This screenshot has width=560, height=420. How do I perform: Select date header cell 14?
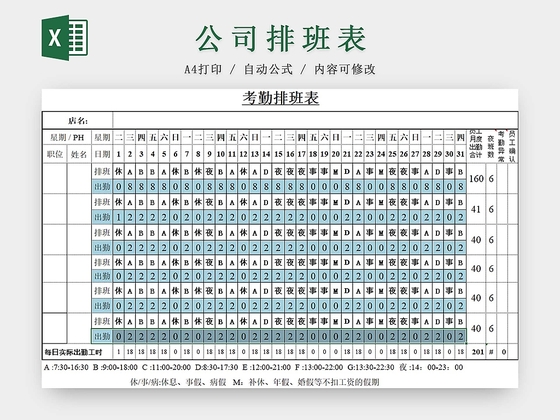click(x=266, y=154)
